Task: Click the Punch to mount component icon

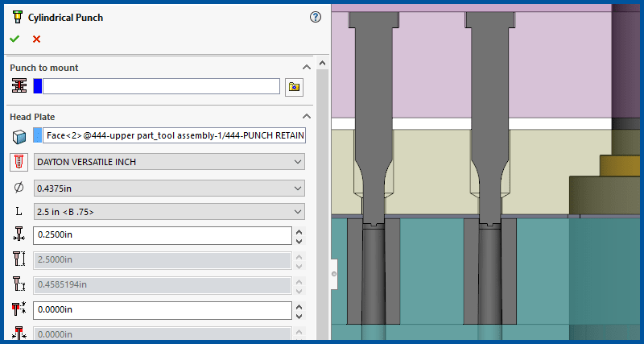Action: coord(19,86)
